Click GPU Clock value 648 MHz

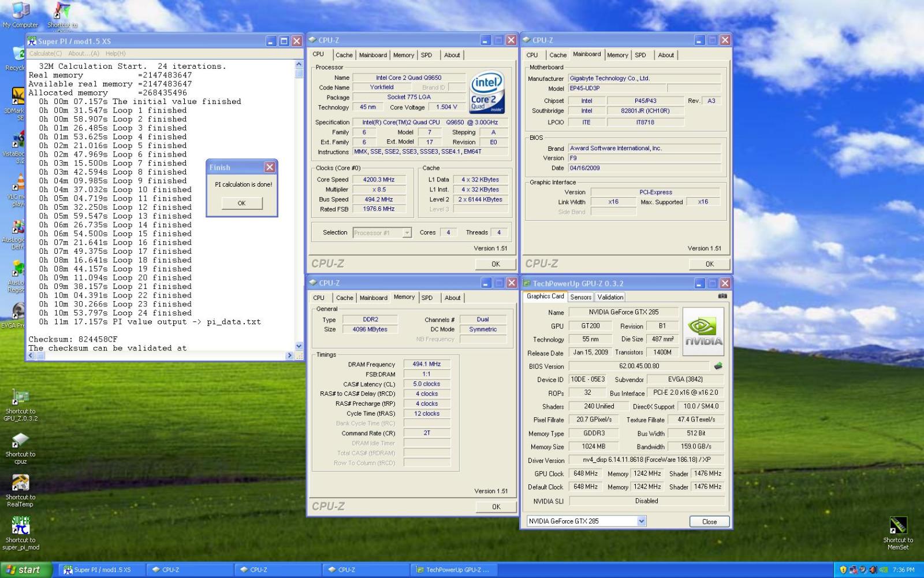pos(586,473)
